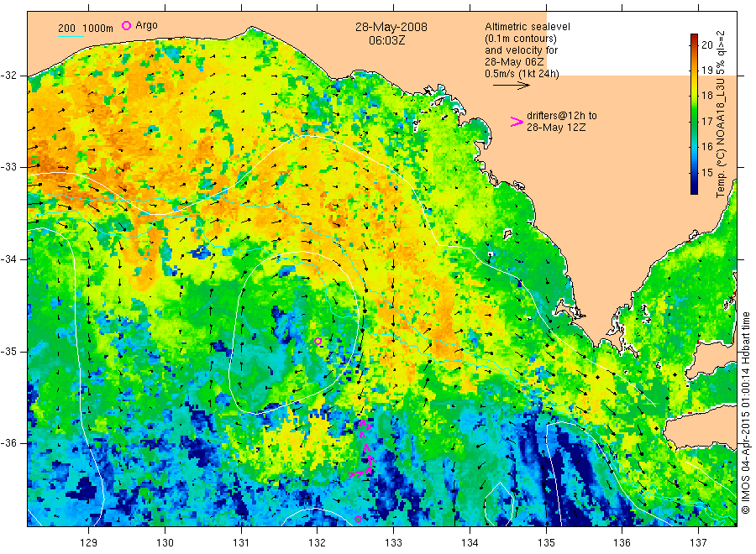Click the longitude axis label 130
756x554 pixels.
[165, 543]
